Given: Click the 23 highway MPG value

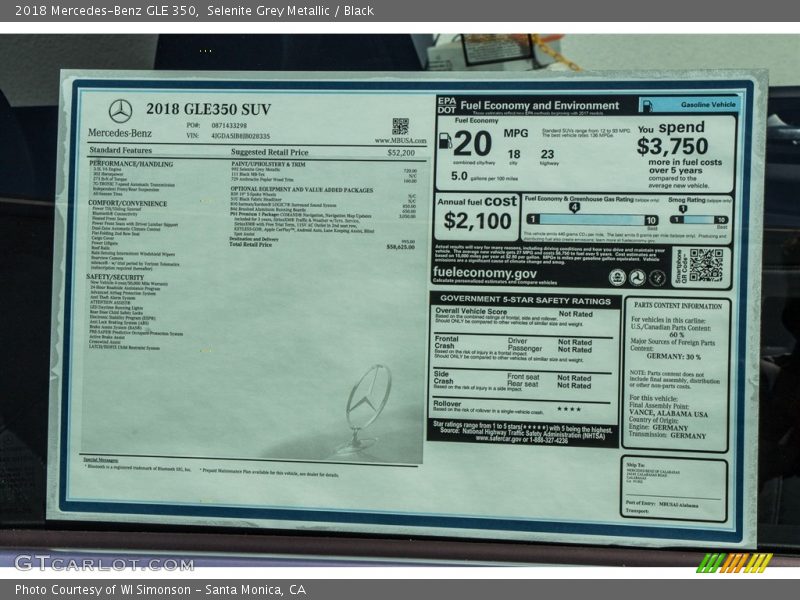Looking at the screenshot, I should [547, 154].
